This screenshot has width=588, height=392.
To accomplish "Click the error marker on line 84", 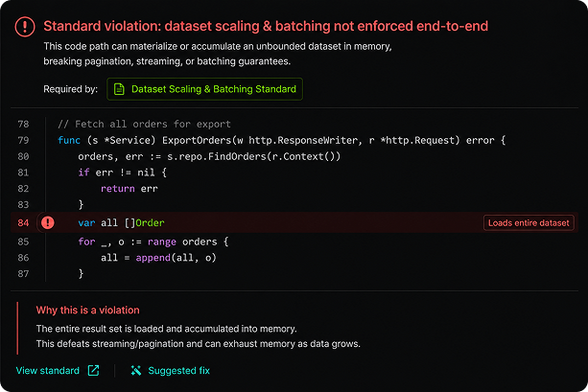I will (48, 222).
